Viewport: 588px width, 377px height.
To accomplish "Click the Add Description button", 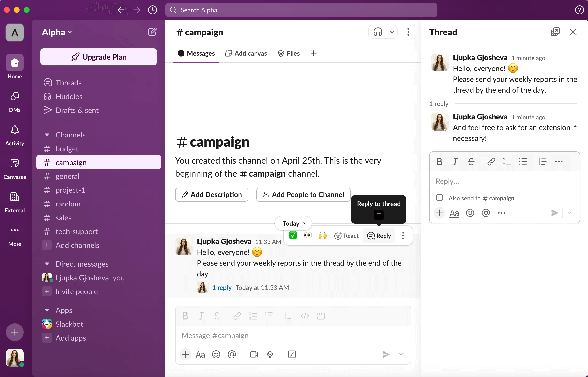I will pyautogui.click(x=212, y=195).
